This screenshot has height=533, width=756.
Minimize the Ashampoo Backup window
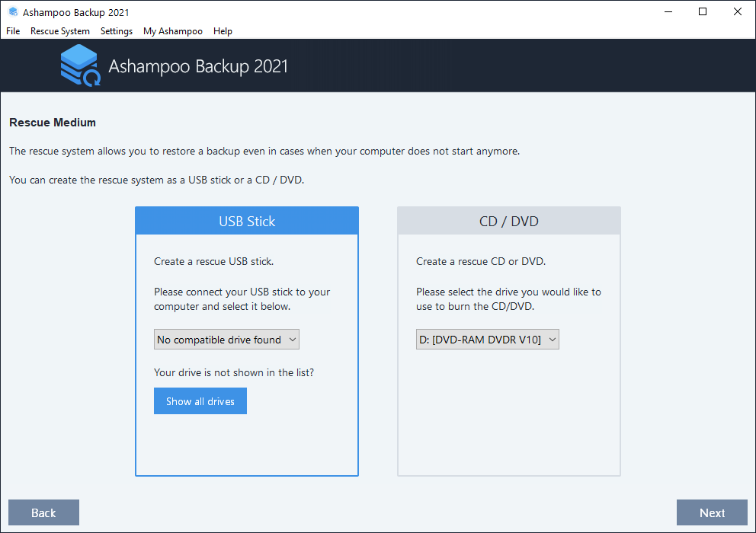(x=668, y=12)
